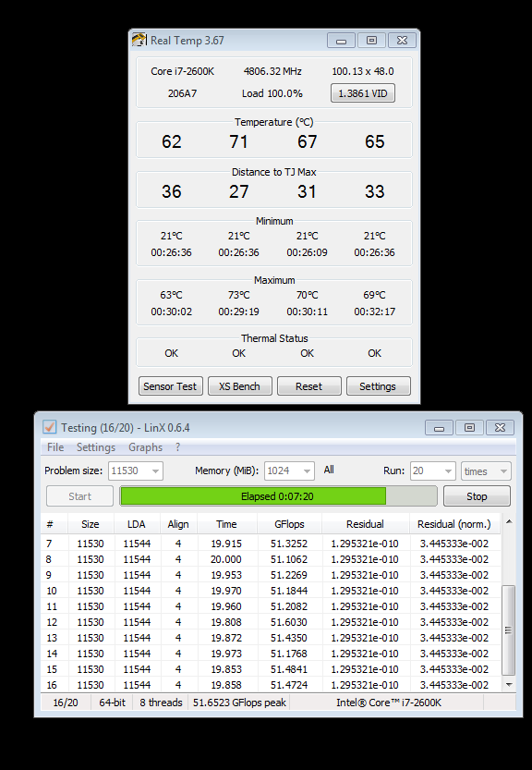Click the Load 100.0% reading
The width and height of the screenshot is (532, 770).
point(272,93)
